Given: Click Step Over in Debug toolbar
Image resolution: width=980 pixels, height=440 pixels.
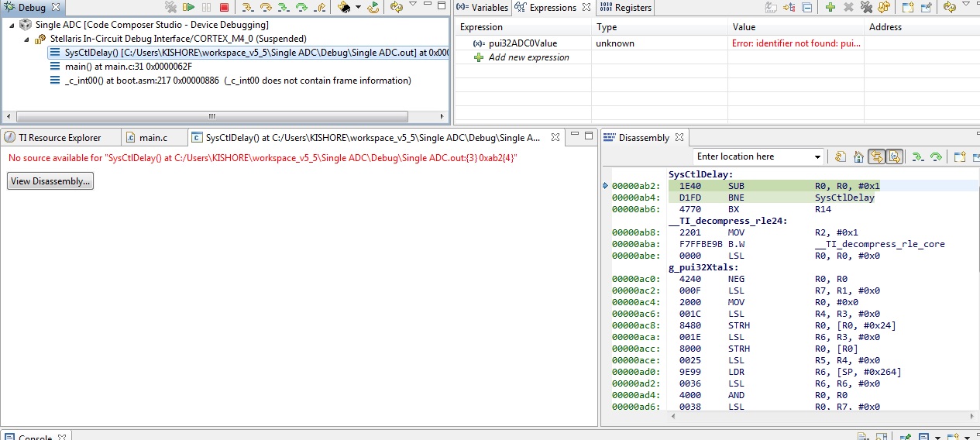Looking at the screenshot, I should pos(266,8).
